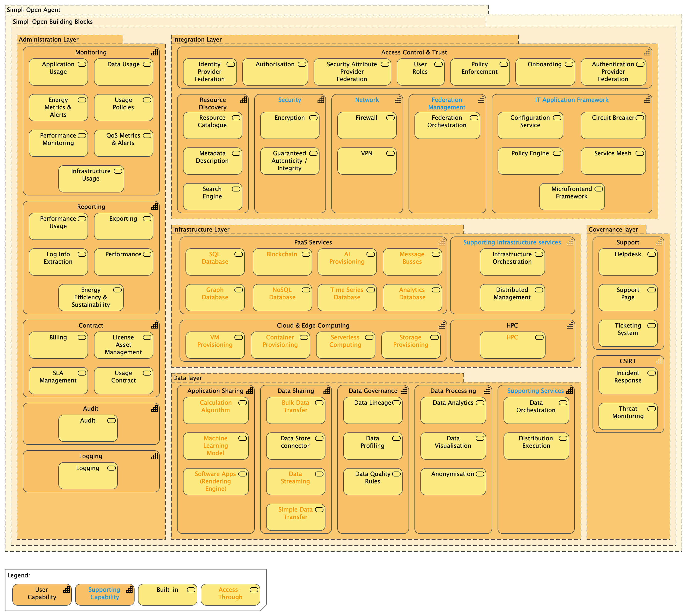Click the PaaS Services capability icon
This screenshot has height=616, width=687.
(x=442, y=242)
